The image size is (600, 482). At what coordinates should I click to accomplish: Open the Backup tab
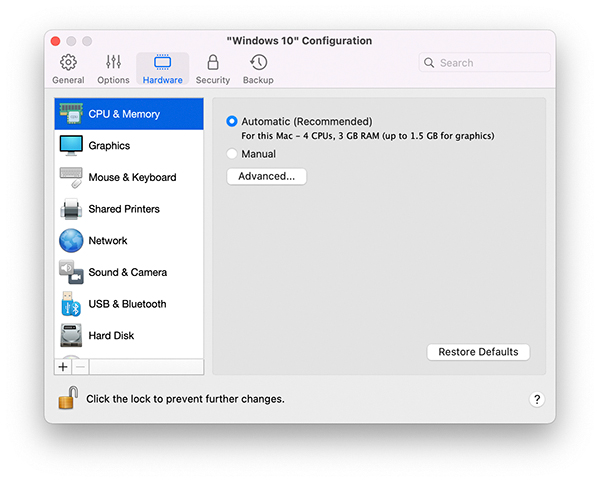click(x=258, y=69)
